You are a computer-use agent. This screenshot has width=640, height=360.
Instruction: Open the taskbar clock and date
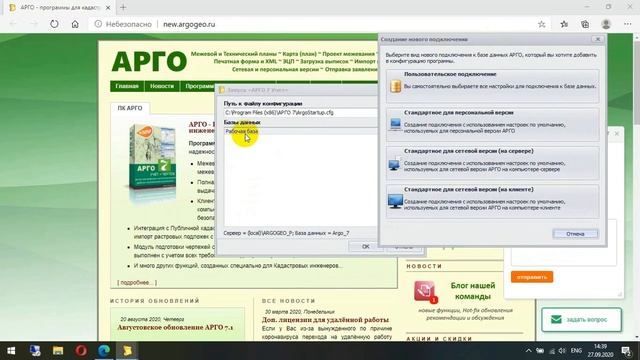pos(600,351)
